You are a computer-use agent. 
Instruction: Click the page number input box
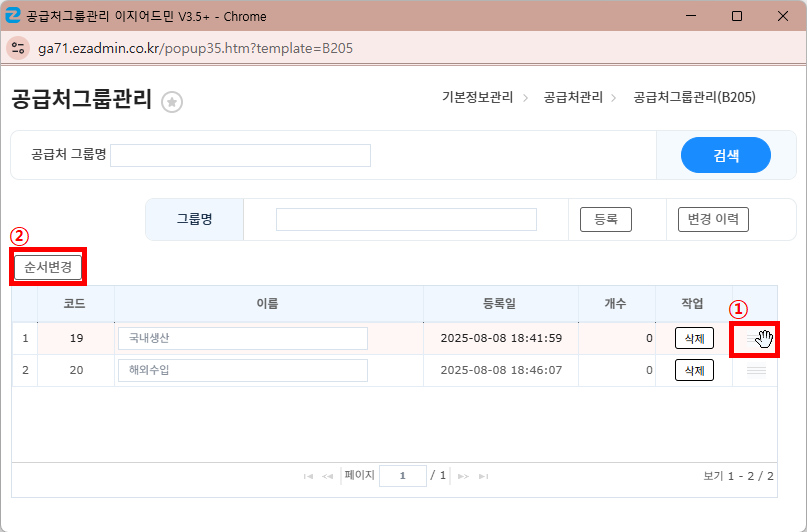click(403, 476)
